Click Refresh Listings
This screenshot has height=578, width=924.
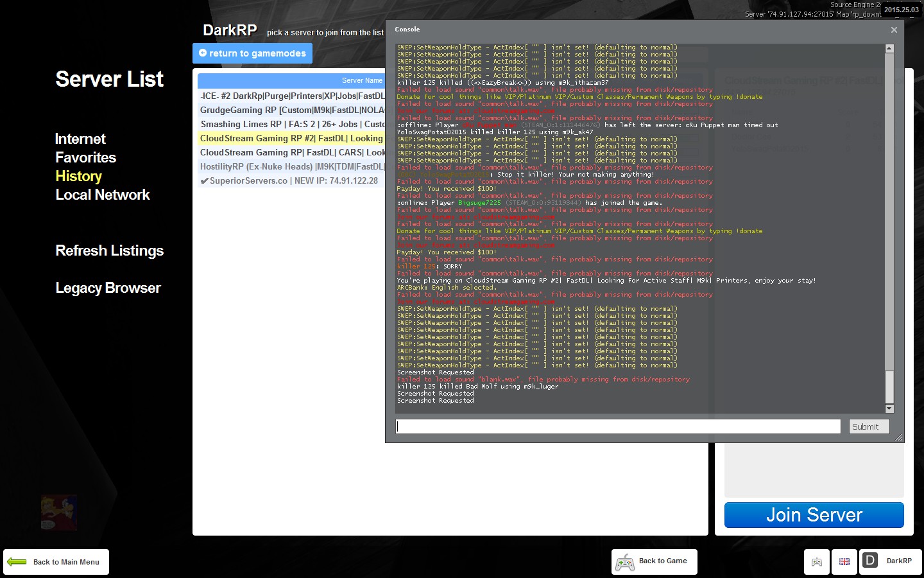pyautogui.click(x=109, y=250)
